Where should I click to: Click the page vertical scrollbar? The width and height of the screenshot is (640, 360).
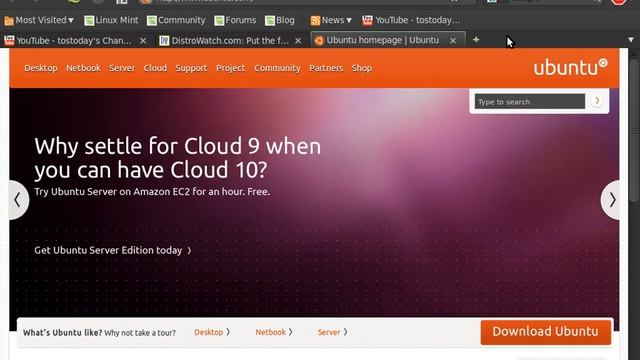[x=634, y=131]
